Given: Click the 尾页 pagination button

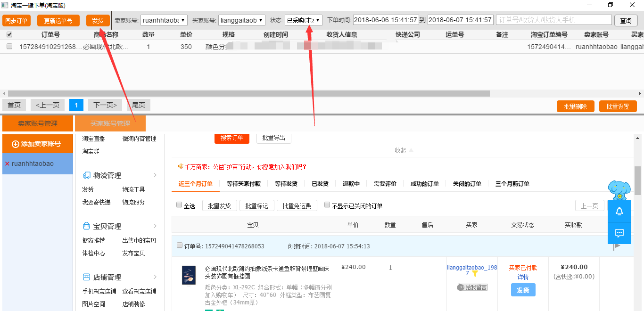Looking at the screenshot, I should (x=139, y=105).
